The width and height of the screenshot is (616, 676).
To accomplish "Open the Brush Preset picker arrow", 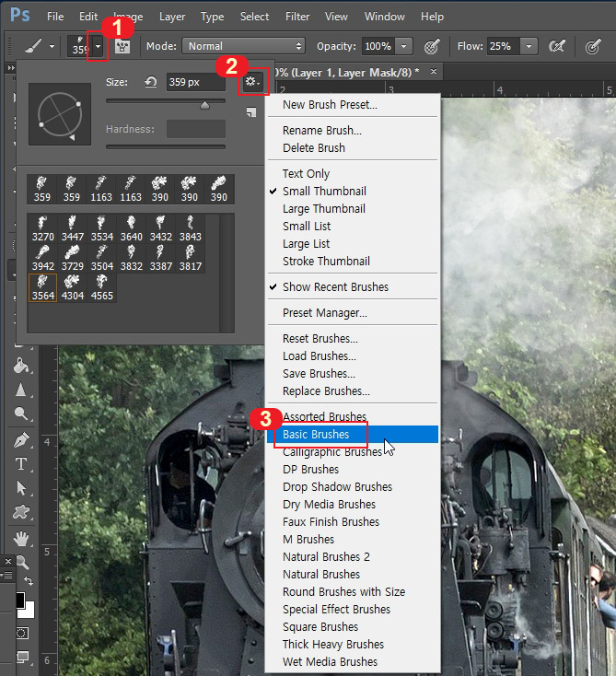I will [99, 46].
